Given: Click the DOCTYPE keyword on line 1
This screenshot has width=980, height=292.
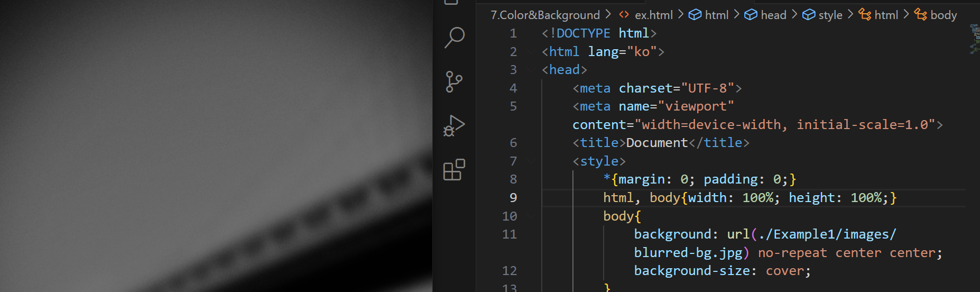Looking at the screenshot, I should point(584,33).
